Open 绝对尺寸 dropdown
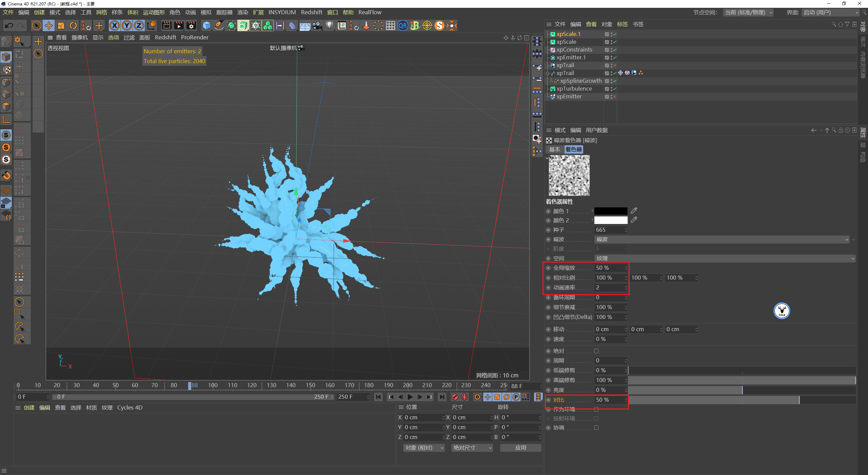This screenshot has width=868, height=475. click(x=472, y=448)
